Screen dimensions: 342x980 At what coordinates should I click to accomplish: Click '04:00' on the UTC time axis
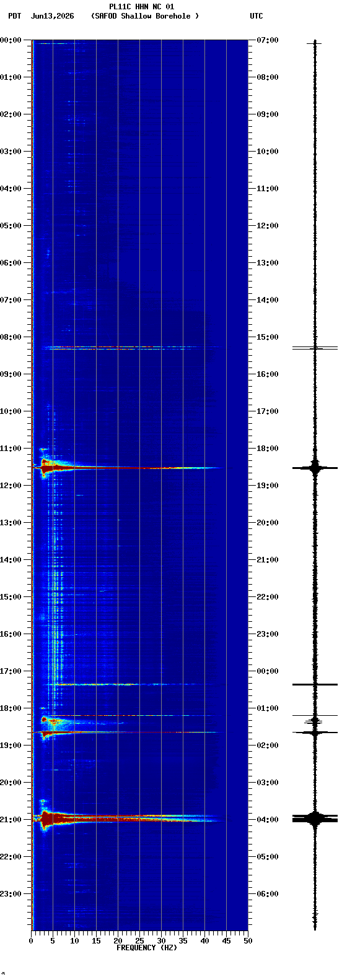coord(268,819)
